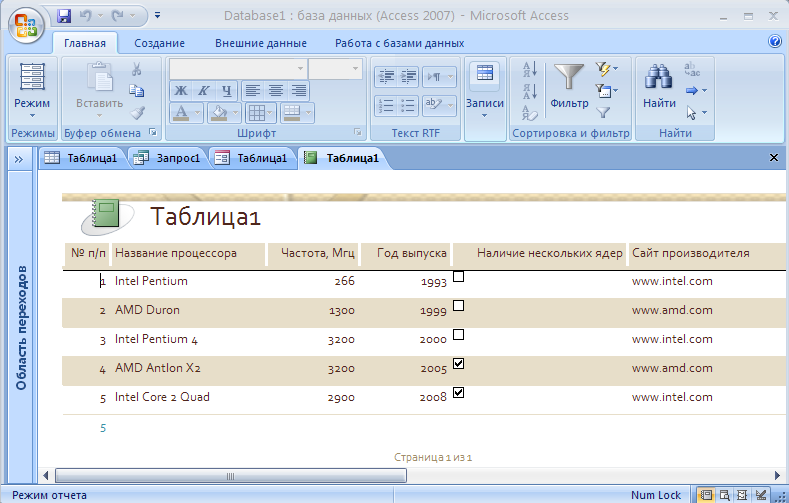Open the selection filter dropdown
789x503 pixels.
(x=606, y=69)
